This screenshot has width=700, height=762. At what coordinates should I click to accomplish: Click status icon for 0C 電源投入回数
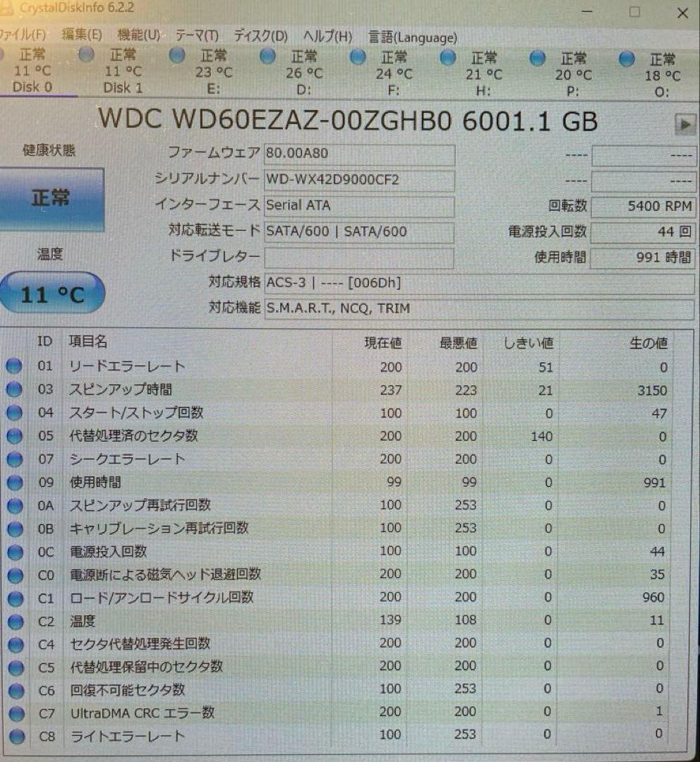16,552
